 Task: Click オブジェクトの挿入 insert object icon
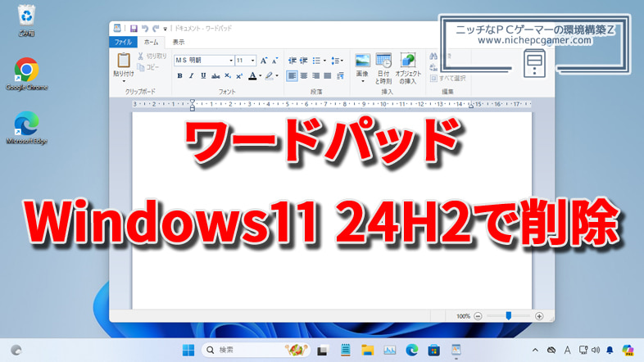tap(408, 61)
